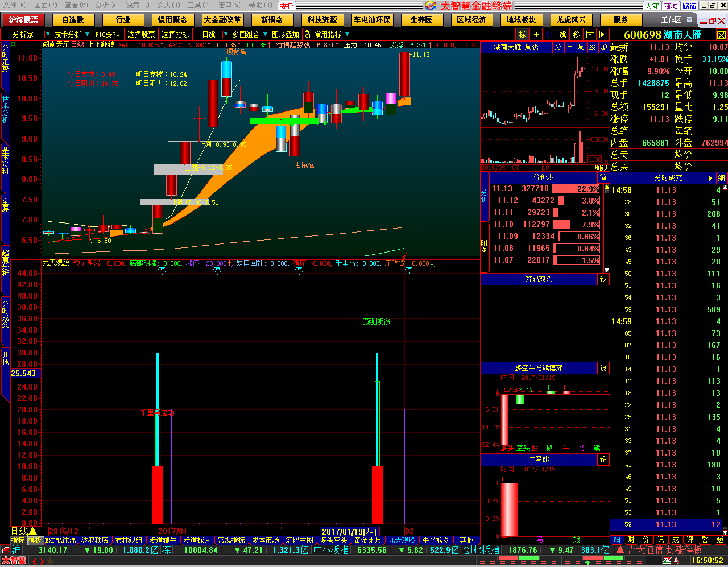
Task: Select 波浪顶底 indicator tab
Action: pos(94,540)
